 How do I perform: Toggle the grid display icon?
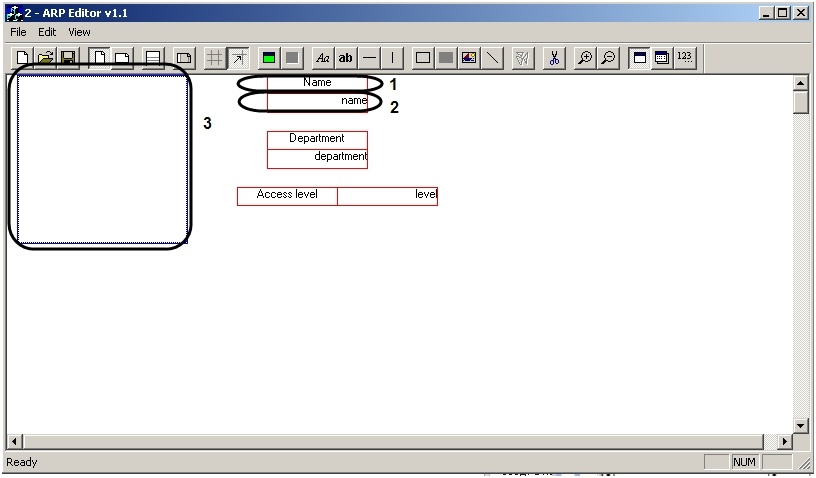click(x=214, y=58)
